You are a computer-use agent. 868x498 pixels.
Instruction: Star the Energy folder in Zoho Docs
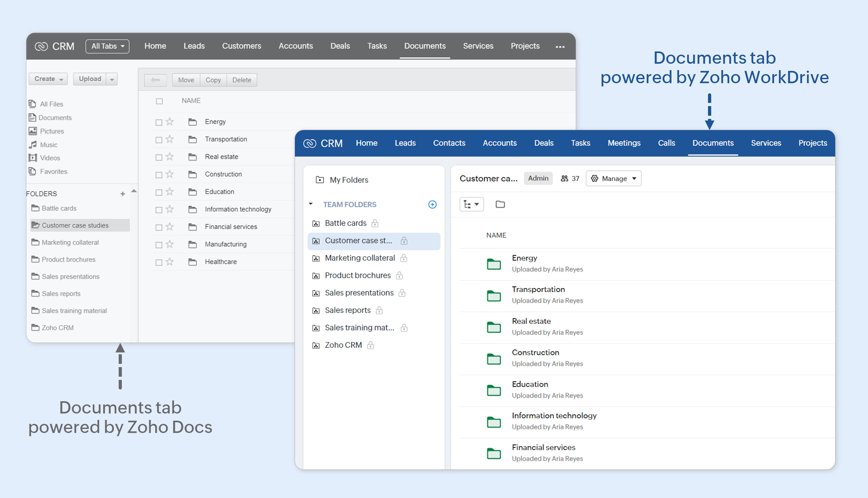tap(170, 121)
